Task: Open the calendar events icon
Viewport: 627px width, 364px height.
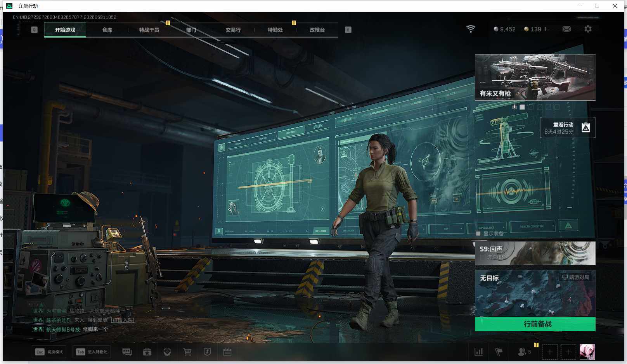Action: point(227,352)
